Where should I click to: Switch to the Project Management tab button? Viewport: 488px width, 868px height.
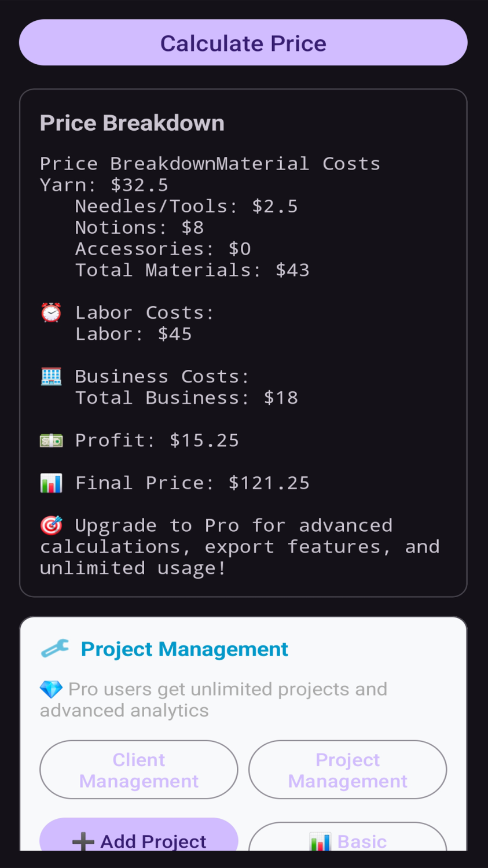click(347, 770)
